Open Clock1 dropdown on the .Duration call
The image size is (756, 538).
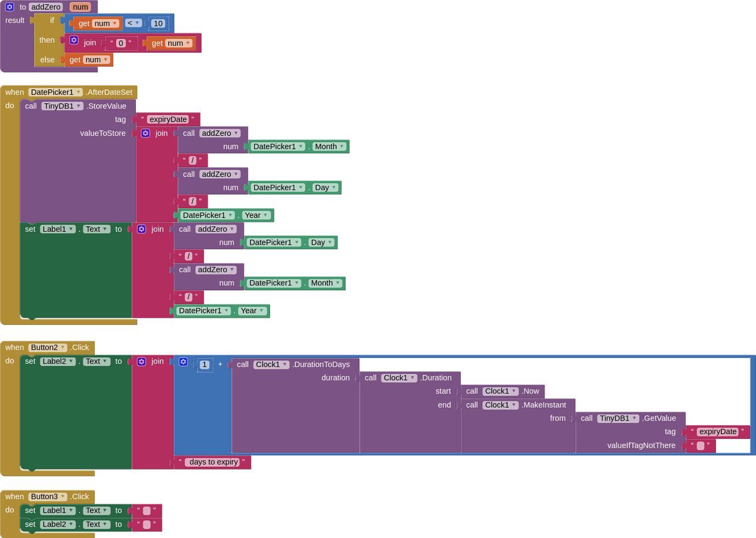pyautogui.click(x=399, y=378)
